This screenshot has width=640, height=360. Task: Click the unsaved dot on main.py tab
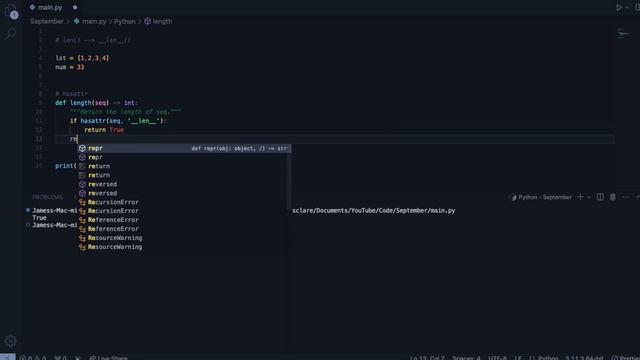[x=75, y=7]
